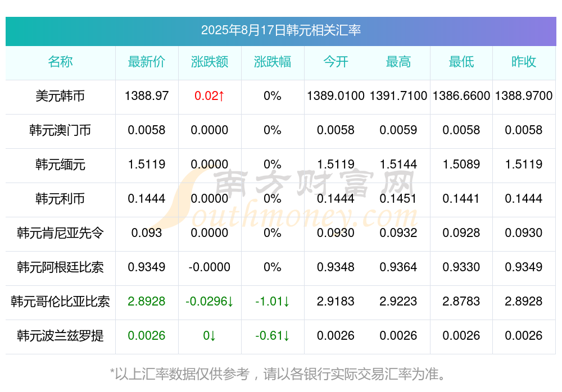Click the 今开 column header
Screen dimensions: 562x392
coord(336,62)
